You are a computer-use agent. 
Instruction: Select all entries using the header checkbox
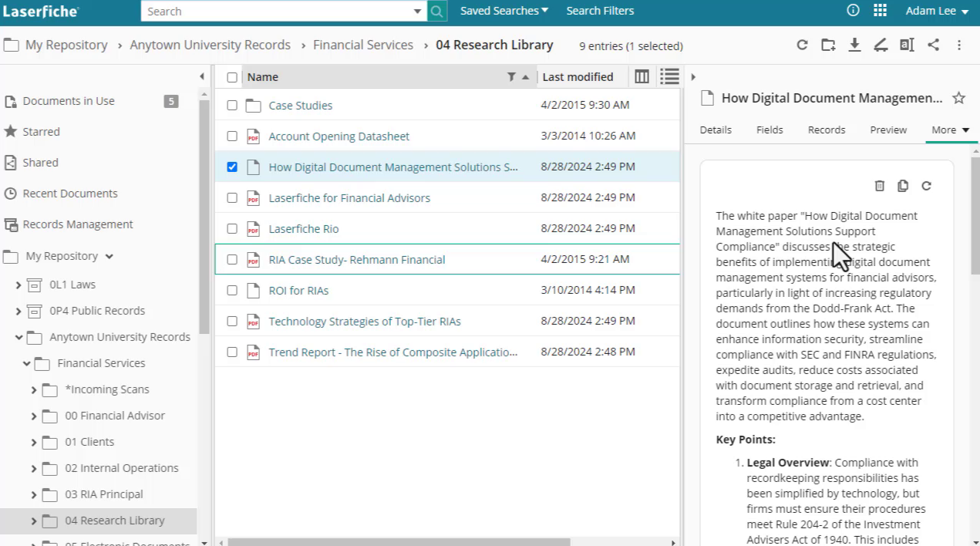pos(232,76)
